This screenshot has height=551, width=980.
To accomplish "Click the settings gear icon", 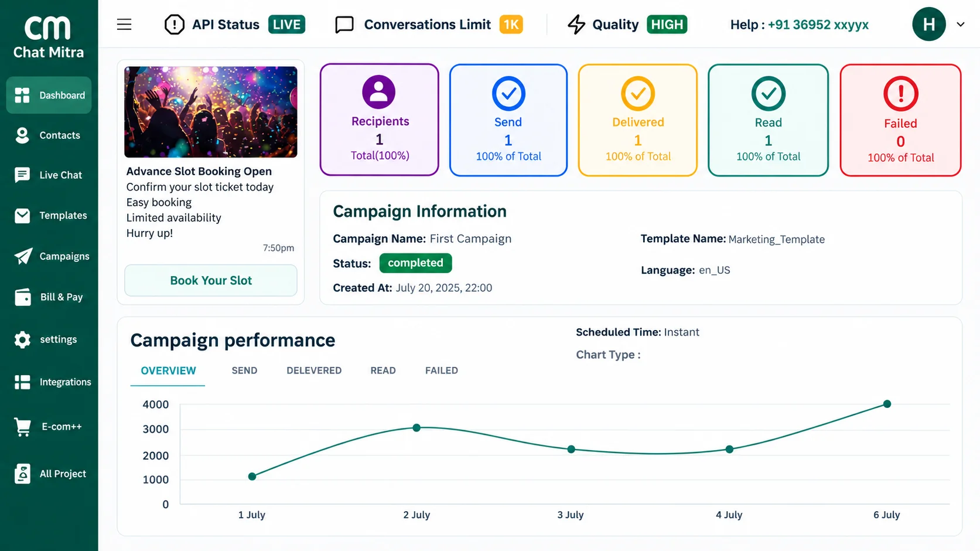I will pos(22,339).
